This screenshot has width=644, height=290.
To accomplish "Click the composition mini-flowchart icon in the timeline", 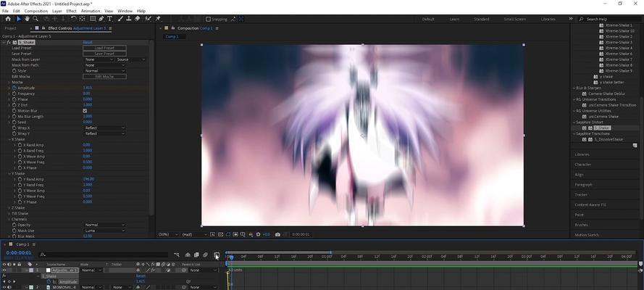I will pos(177,255).
